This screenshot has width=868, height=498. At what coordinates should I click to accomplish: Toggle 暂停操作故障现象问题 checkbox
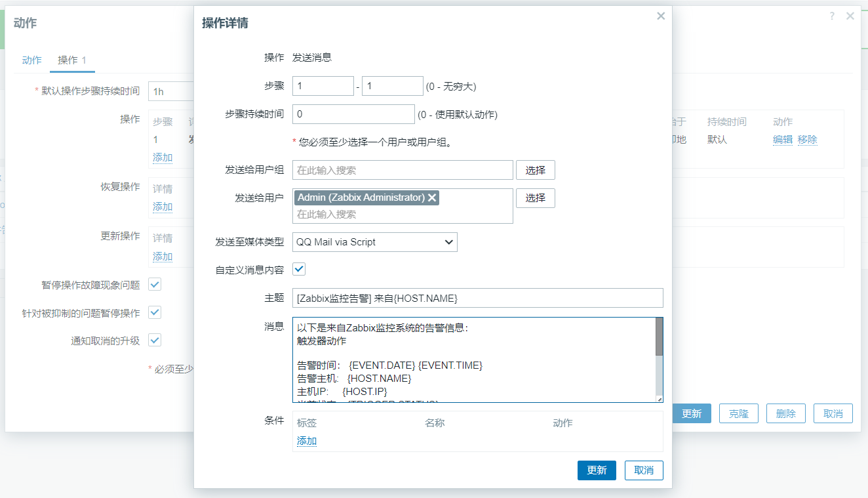click(x=155, y=284)
